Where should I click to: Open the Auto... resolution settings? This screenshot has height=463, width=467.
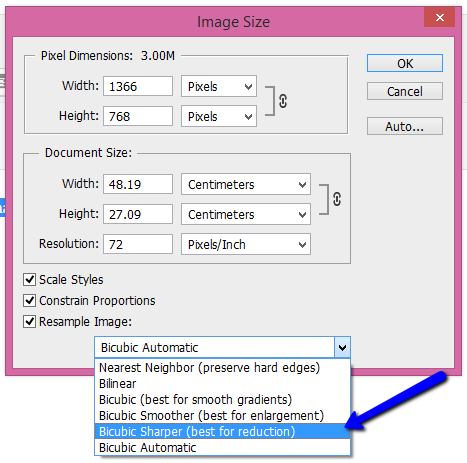[x=405, y=126]
